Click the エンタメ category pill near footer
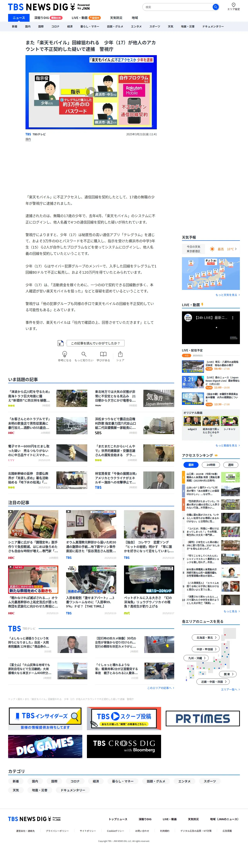Screen dimensions: 248x868 (x=184, y=781)
